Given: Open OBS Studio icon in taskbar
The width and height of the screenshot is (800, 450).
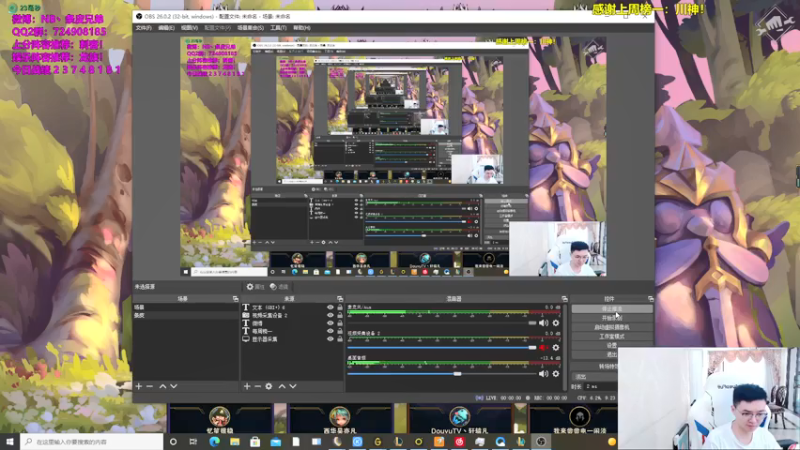Looking at the screenshot, I should click(x=541, y=441).
